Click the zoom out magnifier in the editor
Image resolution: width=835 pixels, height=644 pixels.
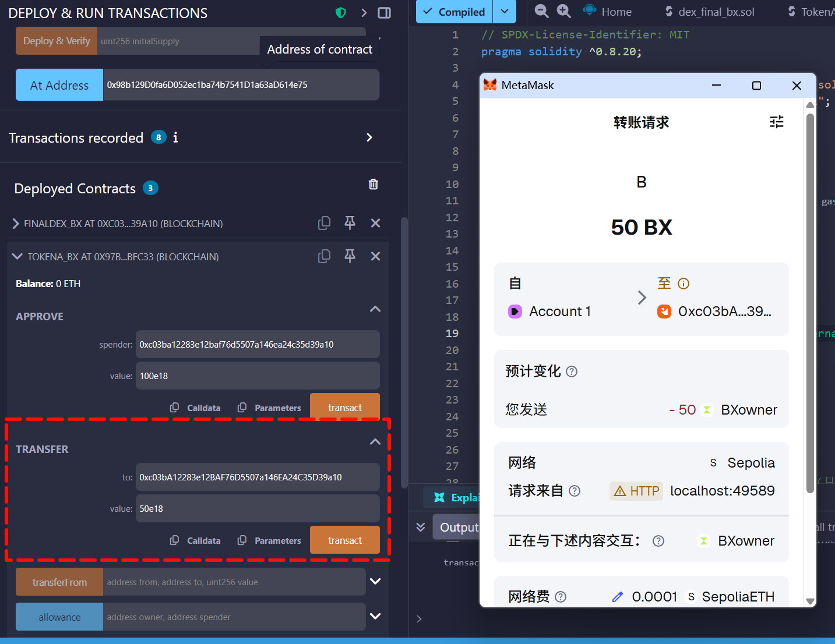[x=541, y=11]
